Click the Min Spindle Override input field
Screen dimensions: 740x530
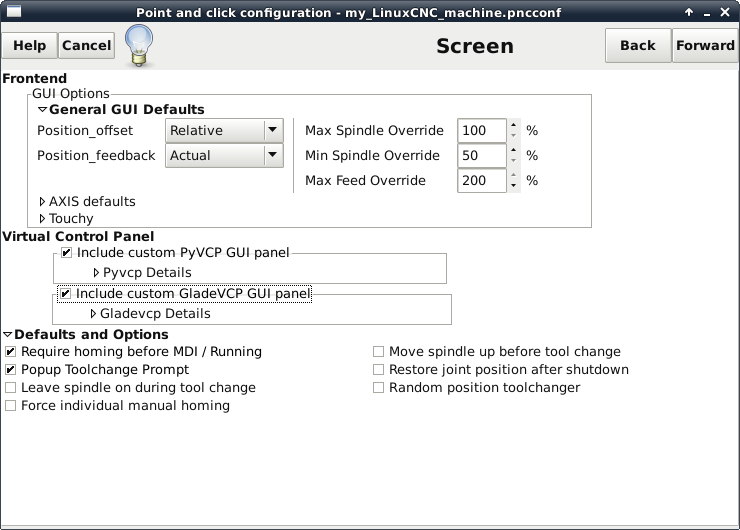click(x=481, y=156)
